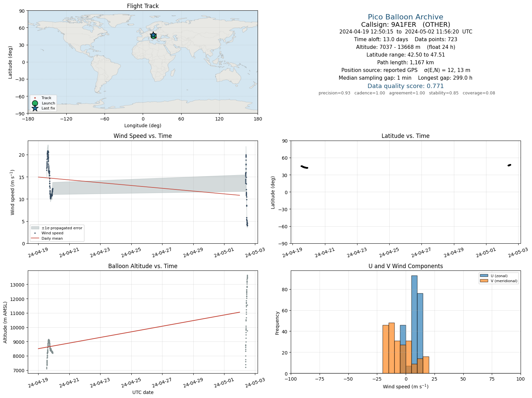Click the "Pico Balloon Archive" heading

pyautogui.click(x=405, y=17)
